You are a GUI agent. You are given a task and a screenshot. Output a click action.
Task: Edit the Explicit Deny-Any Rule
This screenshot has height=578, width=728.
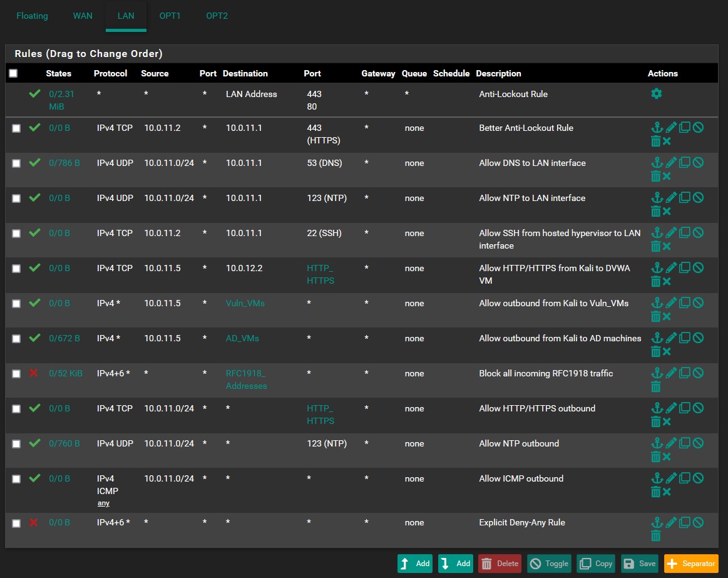coord(671,522)
